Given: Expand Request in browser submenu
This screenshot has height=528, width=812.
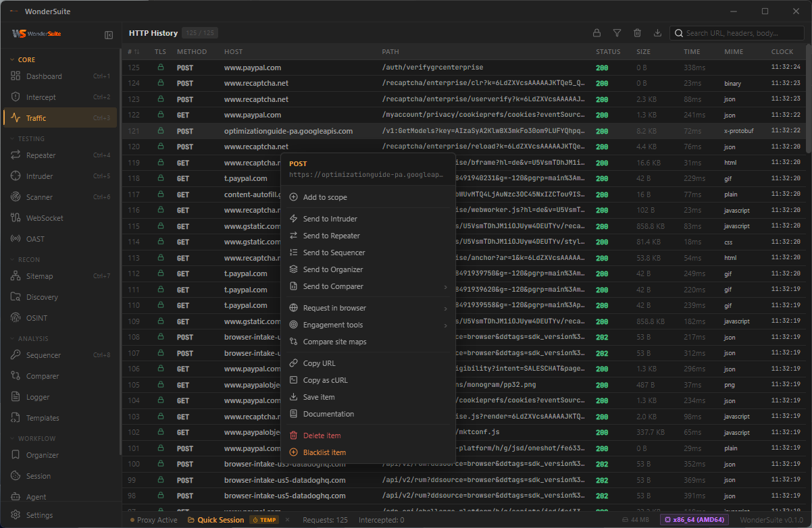Looking at the screenshot, I should [x=368, y=308].
